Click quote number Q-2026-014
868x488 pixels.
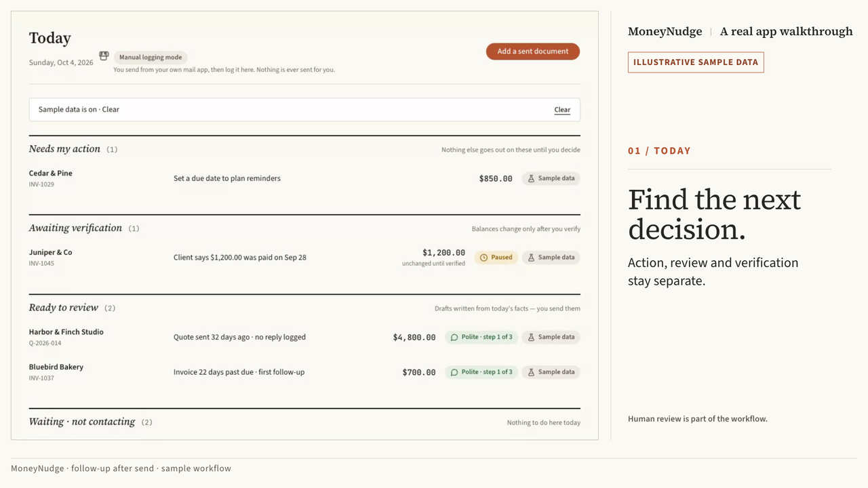point(45,343)
